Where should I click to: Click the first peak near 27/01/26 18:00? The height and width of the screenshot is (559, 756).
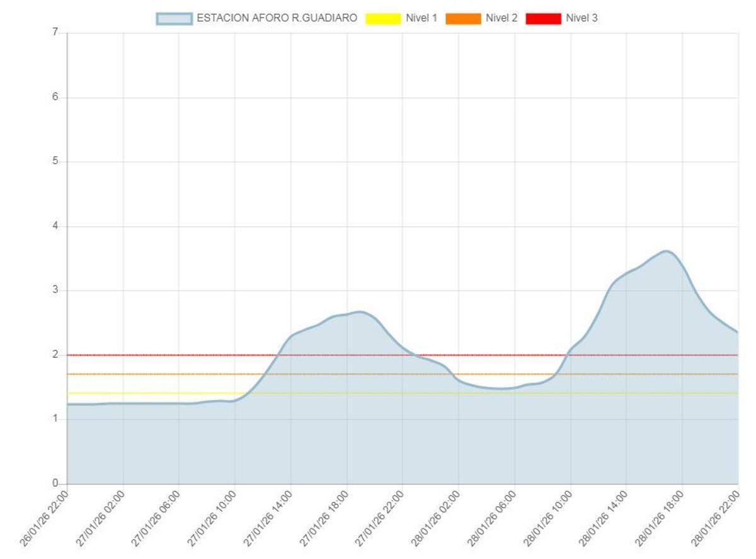(x=359, y=311)
